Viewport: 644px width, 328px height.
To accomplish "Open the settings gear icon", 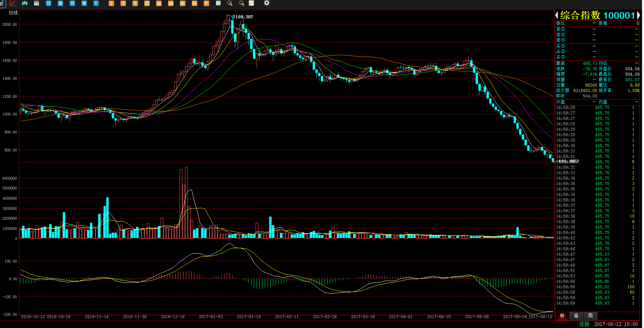I will [267, 3].
